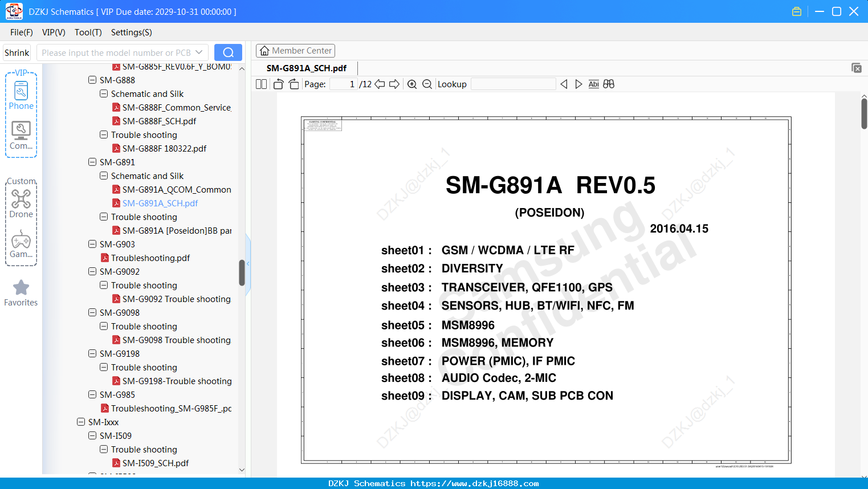Open Favorites star in sidebar
Viewport: 868px width, 489px height.
21,293
